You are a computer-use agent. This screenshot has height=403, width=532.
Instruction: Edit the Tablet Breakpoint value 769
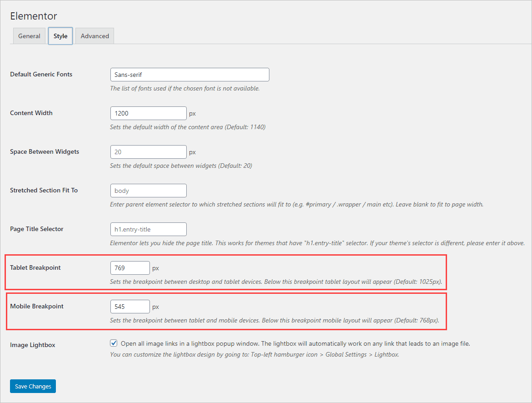click(130, 268)
